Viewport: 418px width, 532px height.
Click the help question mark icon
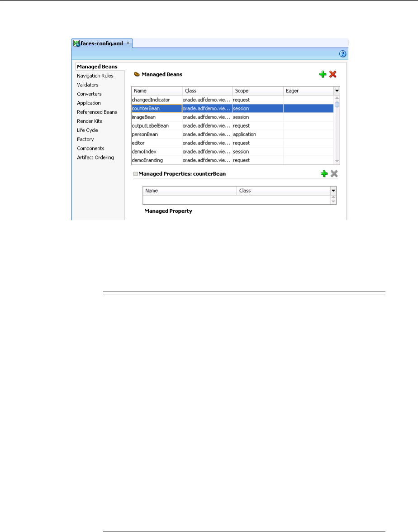pos(343,53)
